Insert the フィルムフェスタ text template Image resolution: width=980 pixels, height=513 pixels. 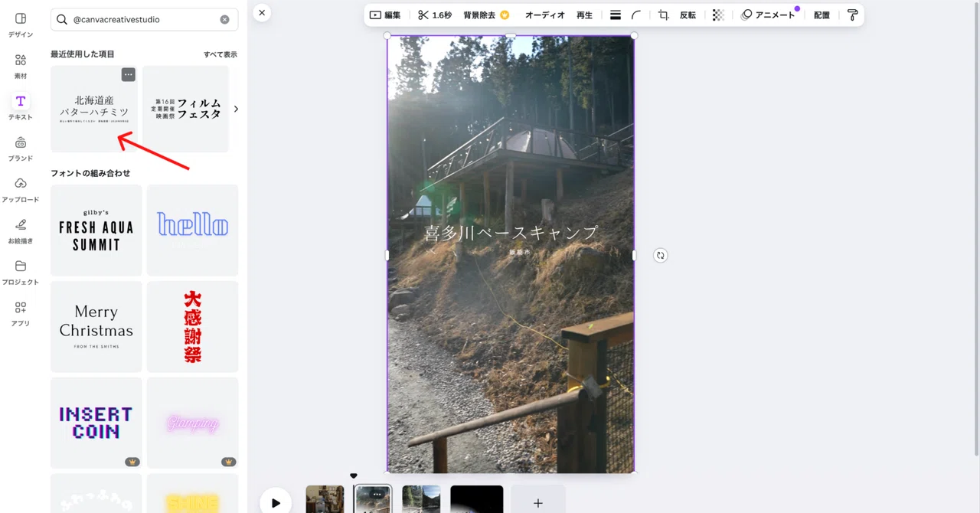[x=185, y=109]
